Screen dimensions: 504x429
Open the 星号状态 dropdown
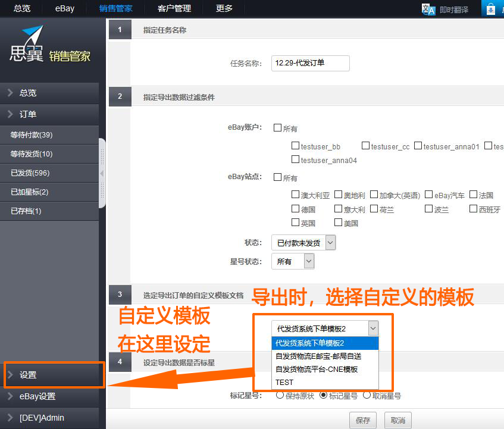click(x=293, y=261)
